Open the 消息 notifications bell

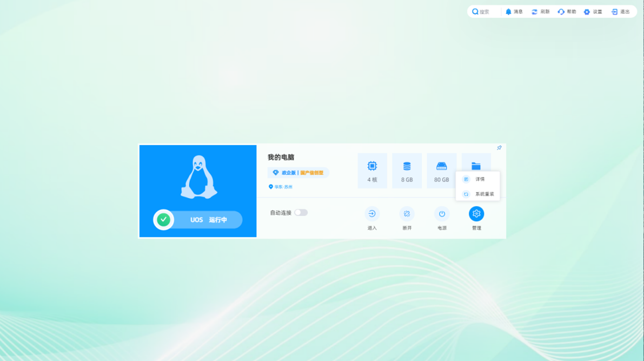[x=508, y=12]
